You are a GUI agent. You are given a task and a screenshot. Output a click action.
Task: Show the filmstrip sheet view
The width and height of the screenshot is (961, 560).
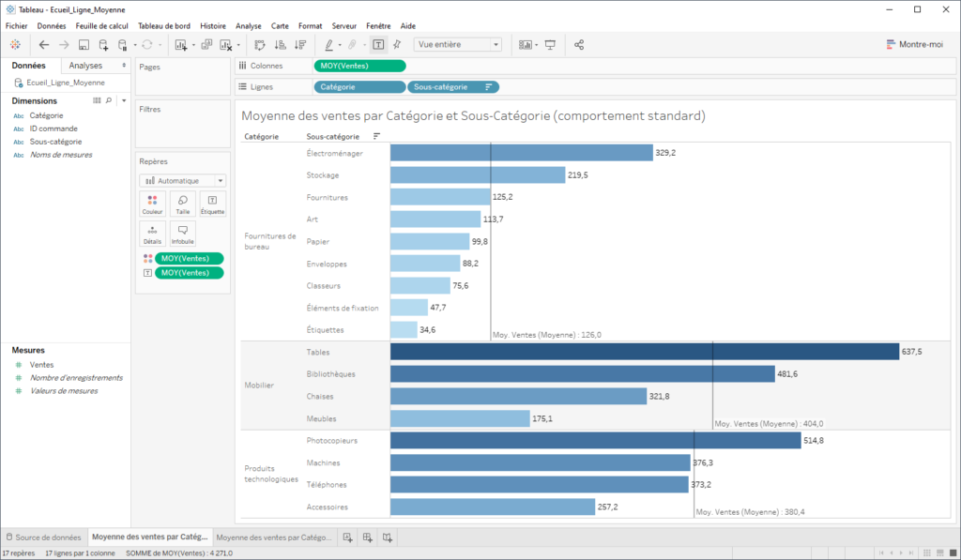click(940, 552)
